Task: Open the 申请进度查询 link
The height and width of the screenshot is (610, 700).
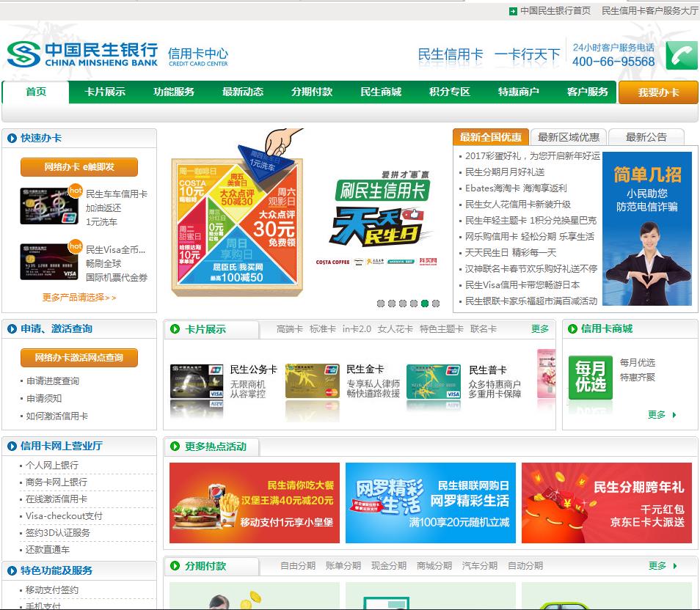Action: pos(52,381)
